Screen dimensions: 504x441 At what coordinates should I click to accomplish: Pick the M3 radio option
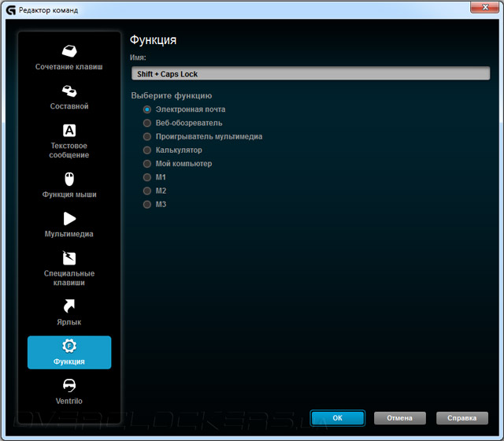pyautogui.click(x=147, y=205)
